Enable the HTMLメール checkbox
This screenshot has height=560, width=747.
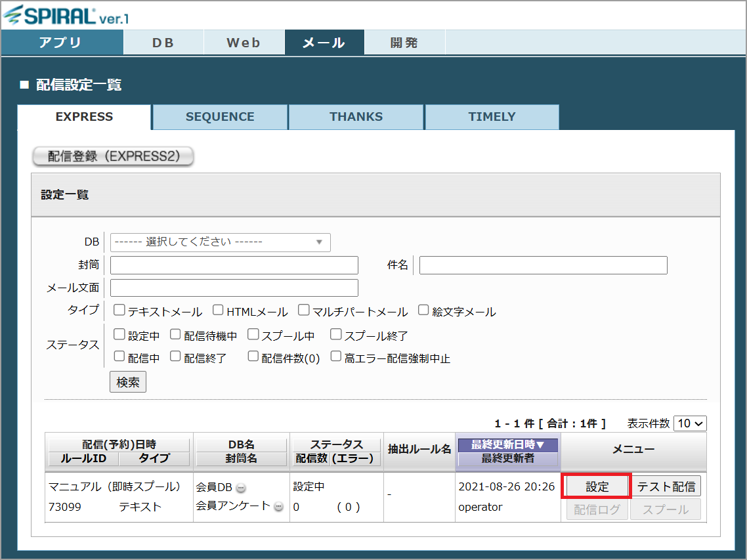point(218,310)
